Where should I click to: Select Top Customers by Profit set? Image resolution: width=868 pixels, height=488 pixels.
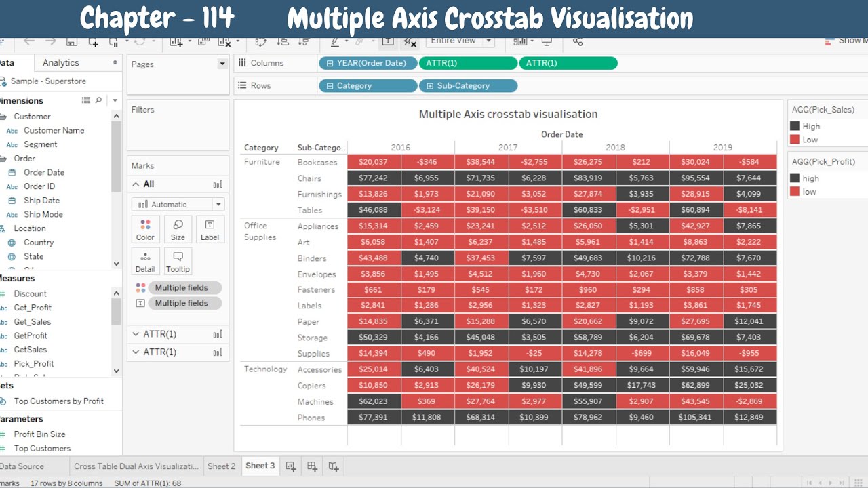[61, 401]
